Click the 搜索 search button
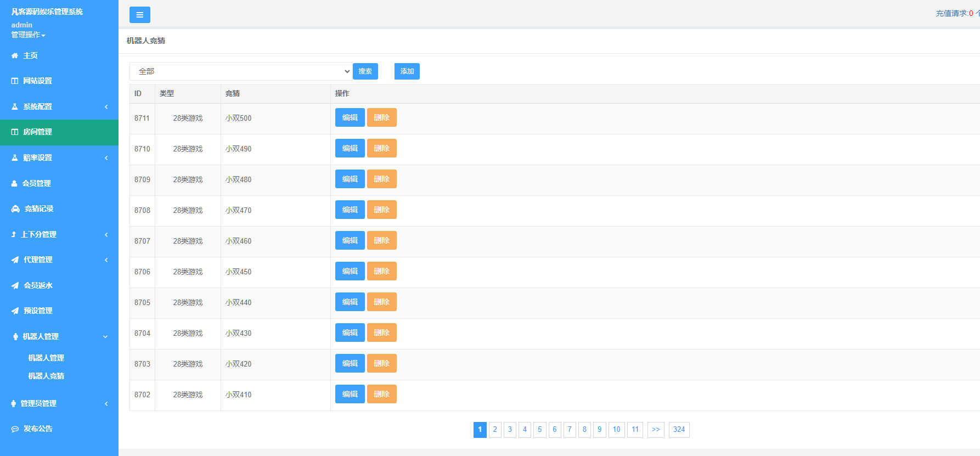The width and height of the screenshot is (980, 456). (365, 71)
